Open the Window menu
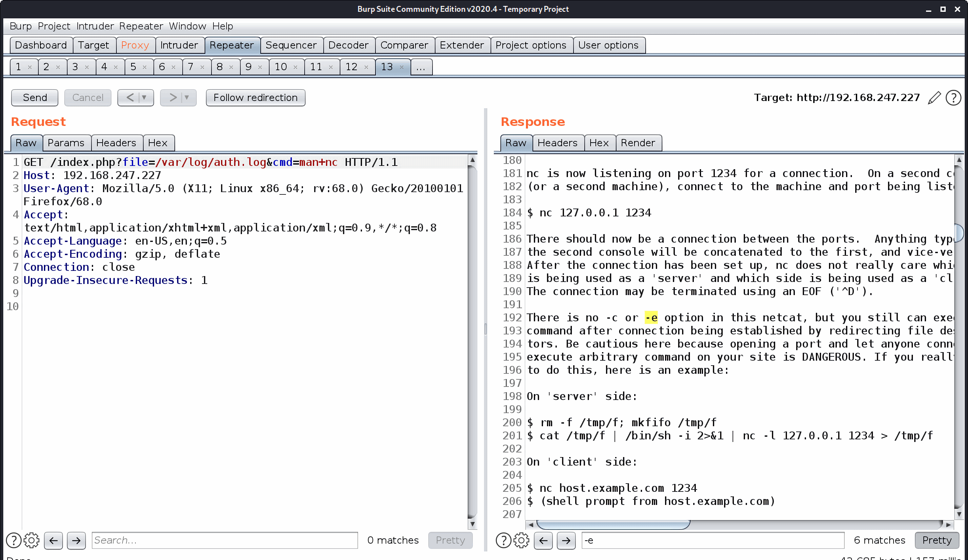 188,26
